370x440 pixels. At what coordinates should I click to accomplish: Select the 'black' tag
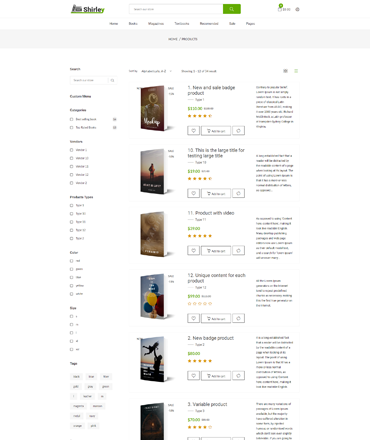[76, 377]
